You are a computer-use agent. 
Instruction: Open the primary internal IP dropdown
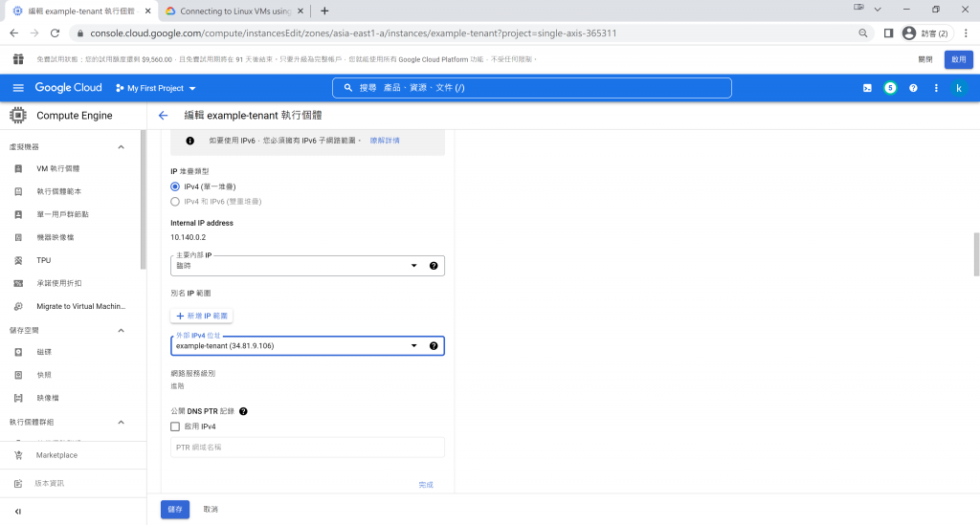307,266
